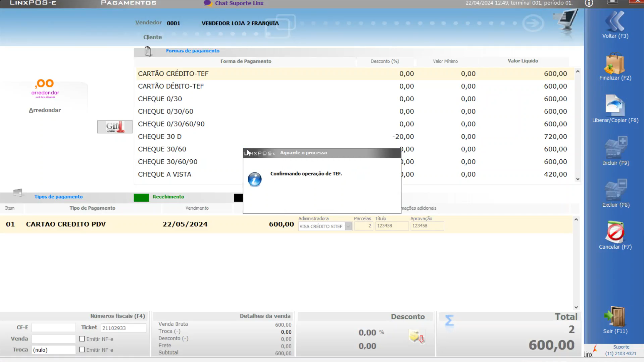Select the CARTÃO CRÉDITO-TEF row

(354, 74)
